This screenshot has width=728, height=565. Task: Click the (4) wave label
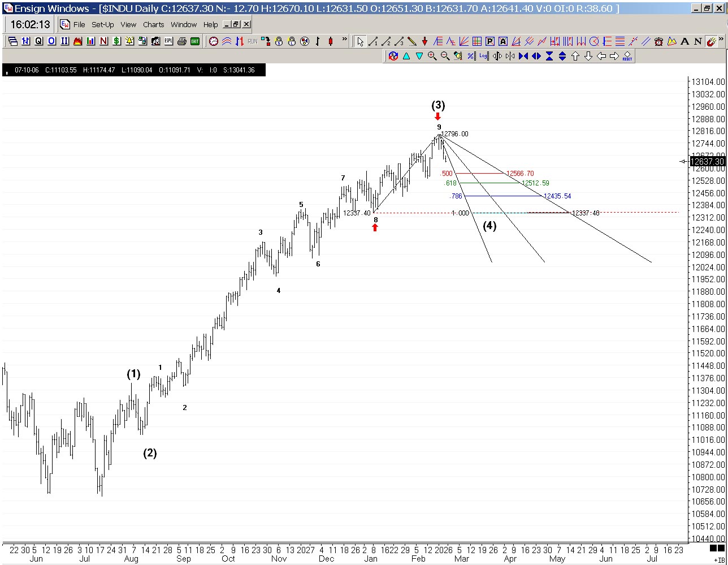coord(489,226)
